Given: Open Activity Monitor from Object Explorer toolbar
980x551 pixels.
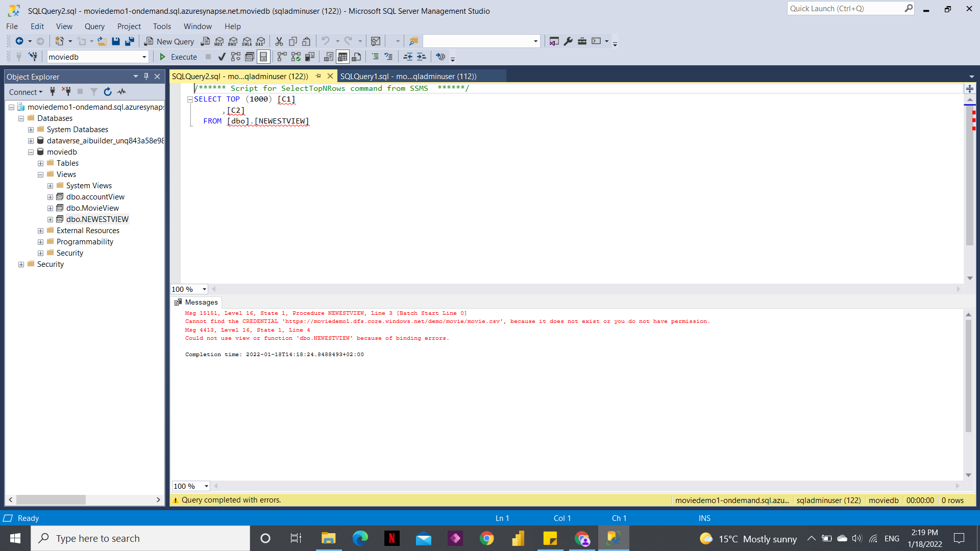Looking at the screenshot, I should [x=121, y=92].
